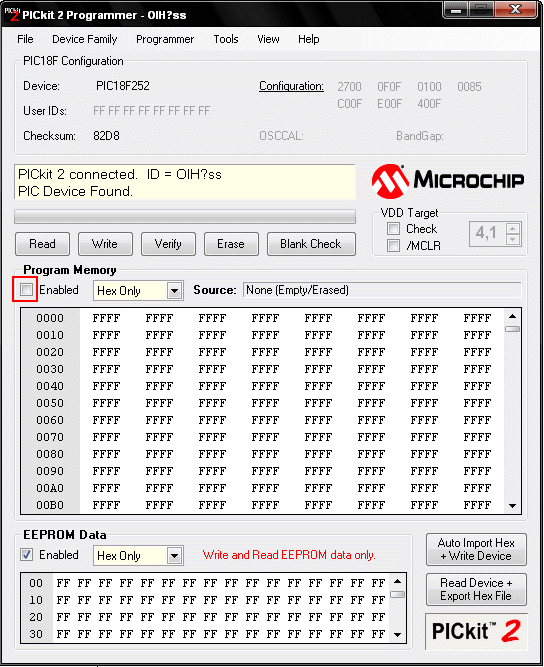Click the device name PIC18F252

tap(123, 86)
